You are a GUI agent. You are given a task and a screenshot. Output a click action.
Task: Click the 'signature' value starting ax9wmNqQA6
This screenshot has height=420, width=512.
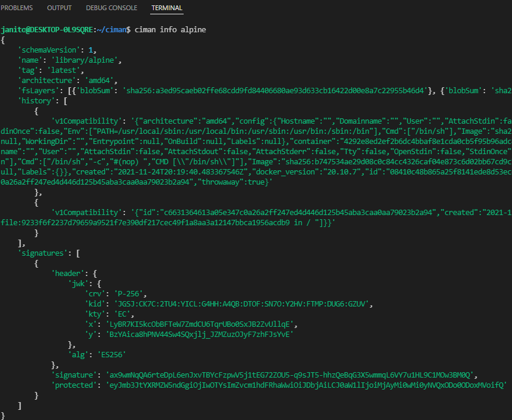[289, 375]
